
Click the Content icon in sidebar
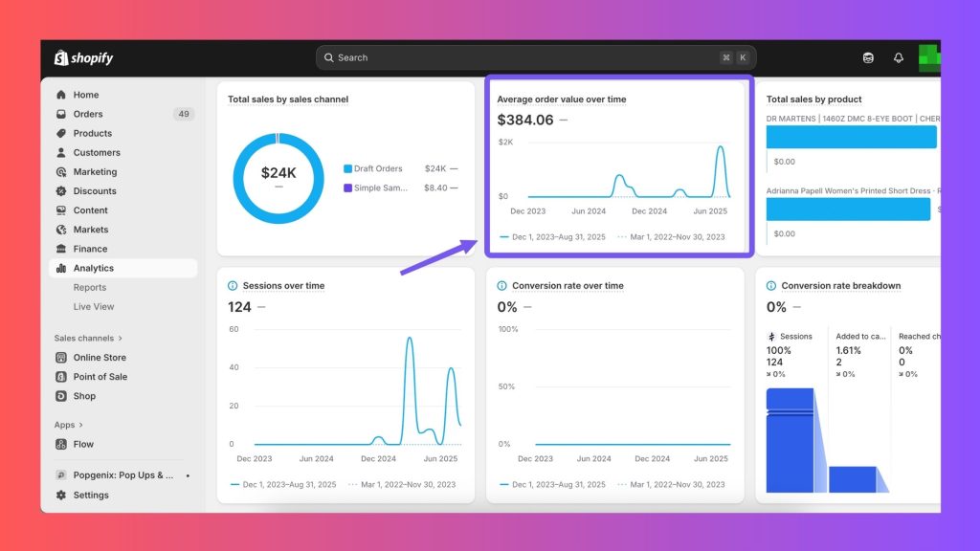(x=61, y=210)
